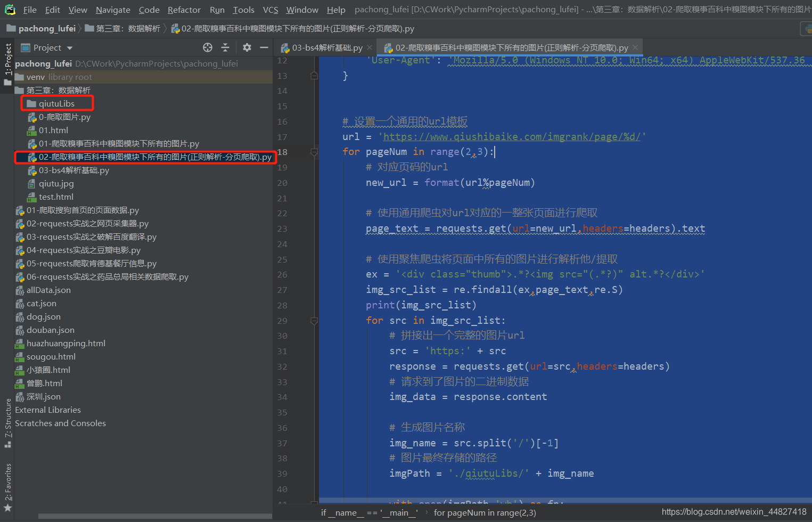The width and height of the screenshot is (812, 522).
Task: Collapse the for src loop fold marker
Action: click(314, 321)
